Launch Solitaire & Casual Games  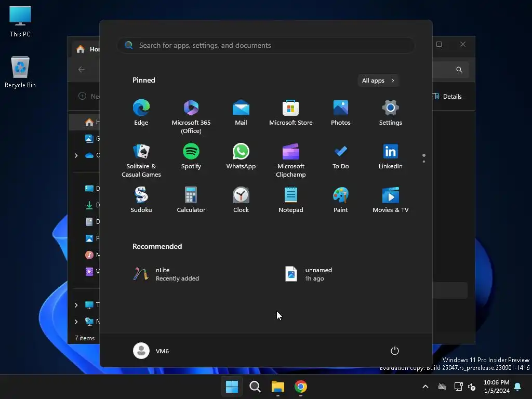click(x=141, y=161)
